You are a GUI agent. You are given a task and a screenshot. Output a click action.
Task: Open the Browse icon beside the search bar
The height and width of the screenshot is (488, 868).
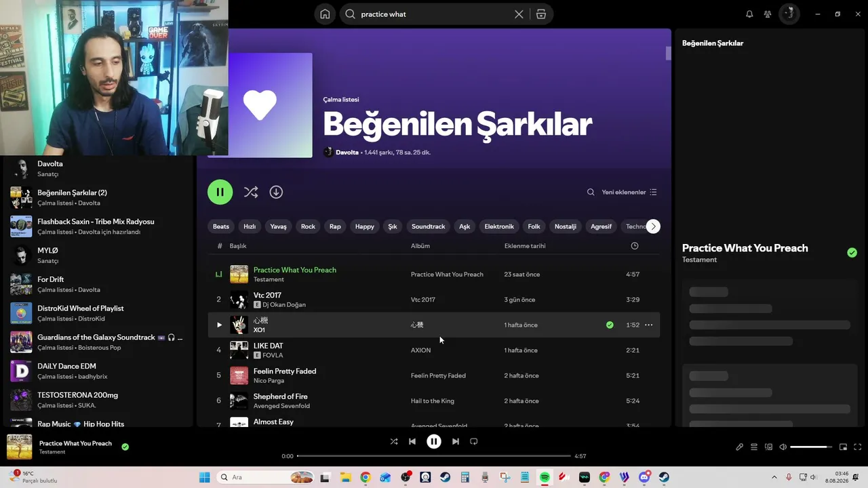coord(540,14)
